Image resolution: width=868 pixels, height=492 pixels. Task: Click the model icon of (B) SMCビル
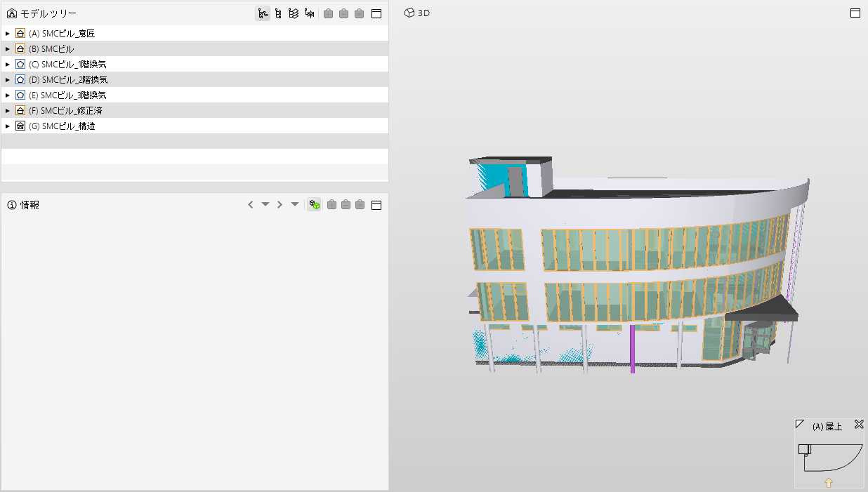tap(20, 48)
